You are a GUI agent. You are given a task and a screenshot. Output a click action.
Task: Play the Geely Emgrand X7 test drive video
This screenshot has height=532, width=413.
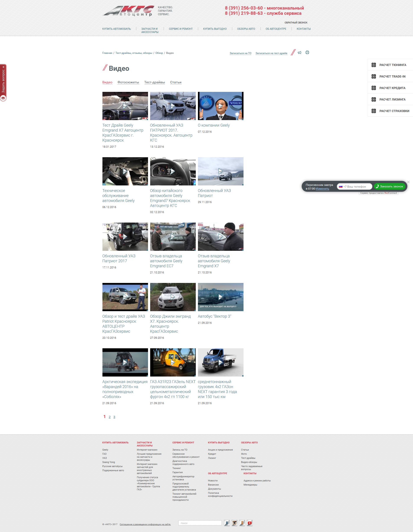125,106
